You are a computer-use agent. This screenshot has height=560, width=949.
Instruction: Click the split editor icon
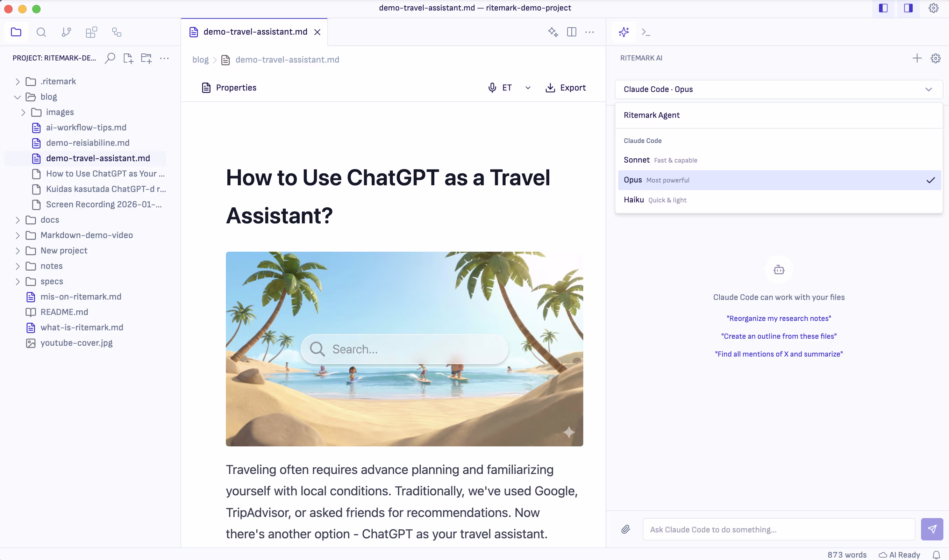[x=571, y=32]
